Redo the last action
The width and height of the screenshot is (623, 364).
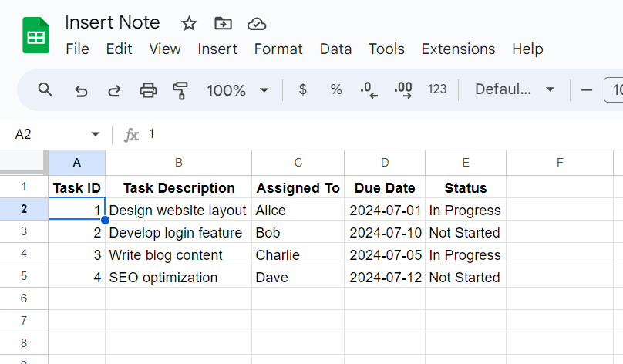pos(114,90)
